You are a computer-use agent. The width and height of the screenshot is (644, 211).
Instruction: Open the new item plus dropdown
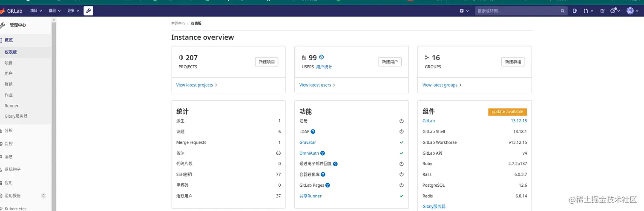tap(464, 11)
